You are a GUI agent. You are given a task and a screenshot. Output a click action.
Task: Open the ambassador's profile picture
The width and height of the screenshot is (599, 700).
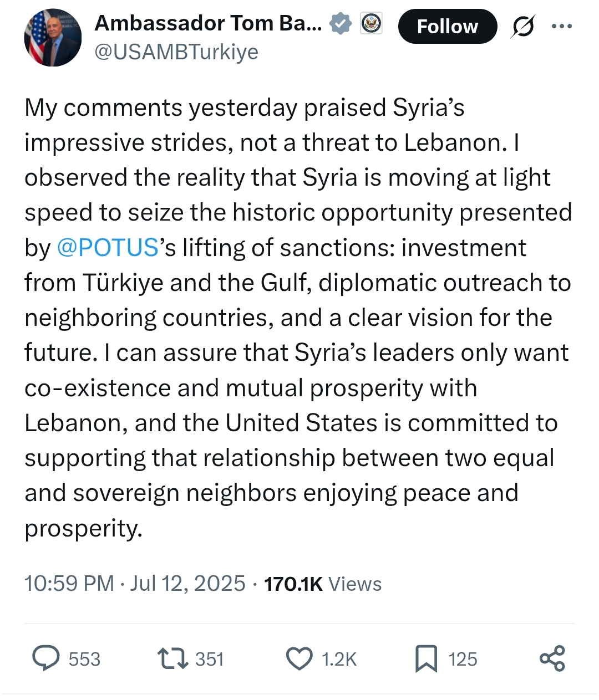tap(53, 38)
